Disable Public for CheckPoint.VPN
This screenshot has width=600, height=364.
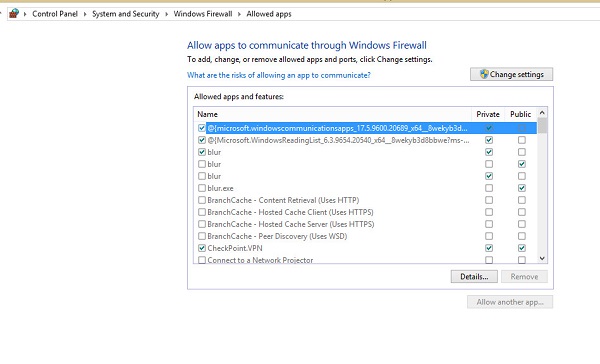point(522,248)
